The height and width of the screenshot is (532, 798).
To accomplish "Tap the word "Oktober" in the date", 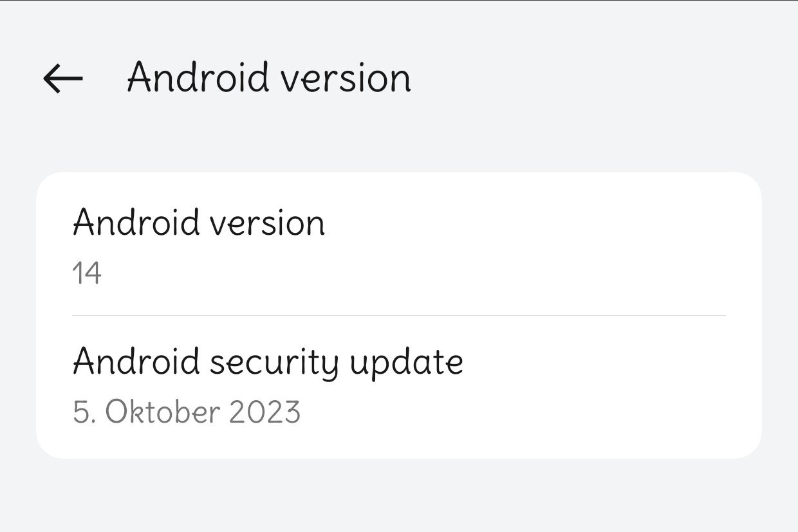I will click(162, 412).
